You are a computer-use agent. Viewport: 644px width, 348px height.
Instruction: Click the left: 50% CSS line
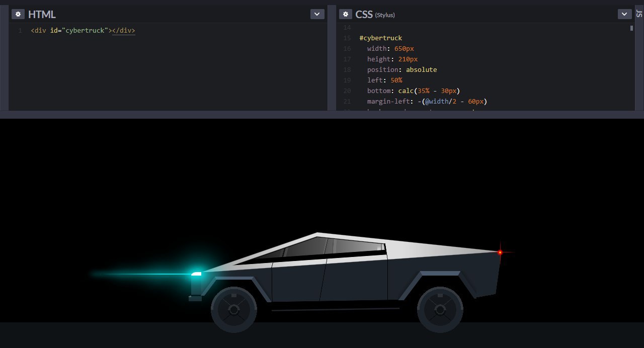click(384, 80)
